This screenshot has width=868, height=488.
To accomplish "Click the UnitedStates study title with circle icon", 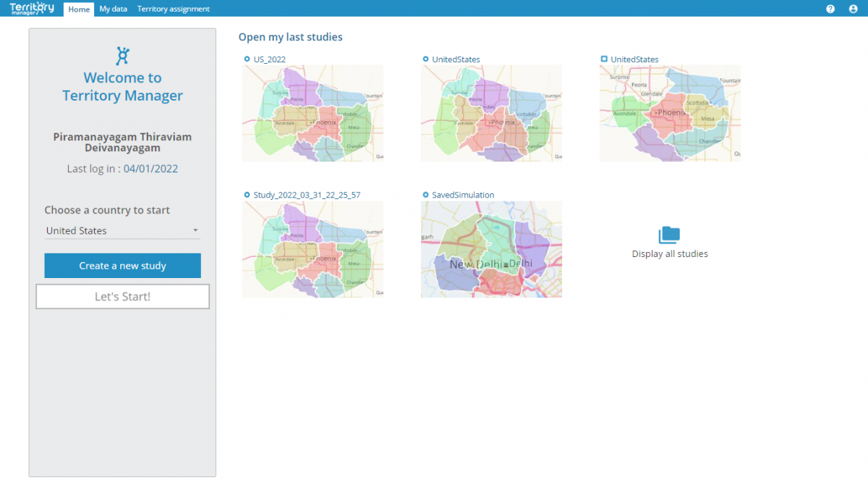I will 456,59.
